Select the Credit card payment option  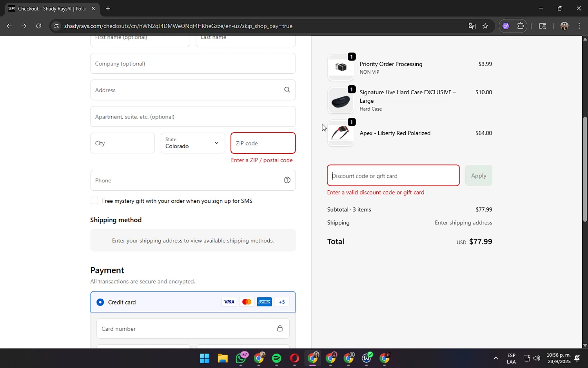100,302
